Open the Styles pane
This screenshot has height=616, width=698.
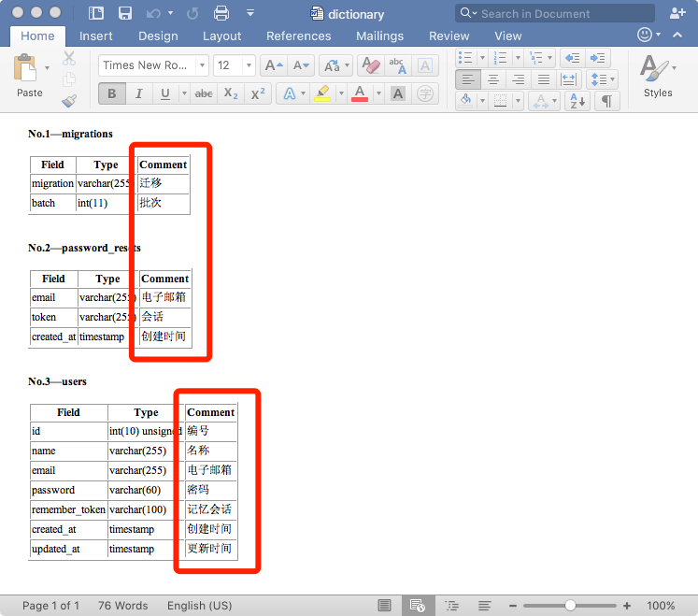coord(657,77)
